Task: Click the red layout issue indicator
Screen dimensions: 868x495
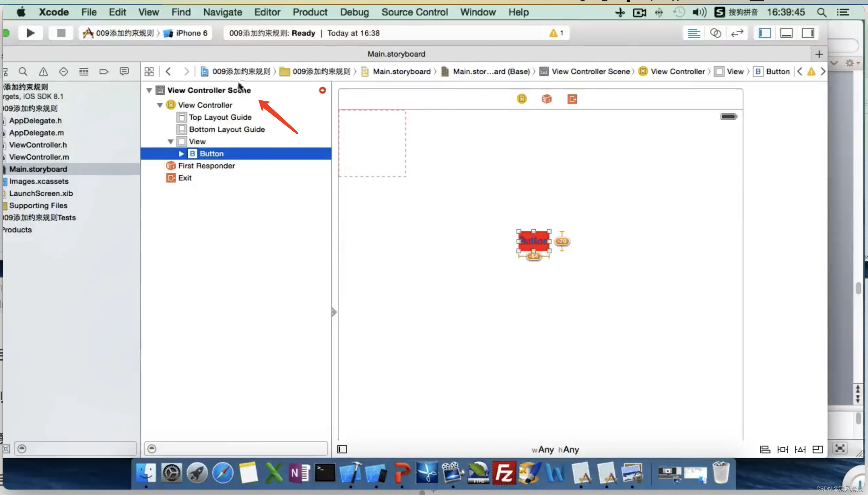Action: (322, 90)
